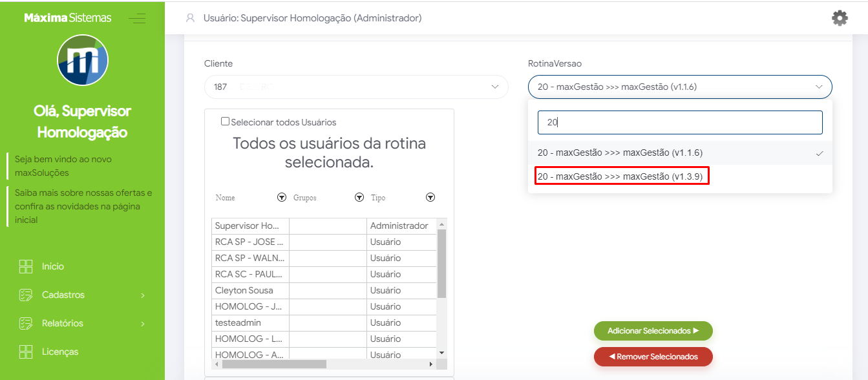Collapse sidebar with the hamburger menu icon
The image size is (868, 380).
(x=136, y=18)
